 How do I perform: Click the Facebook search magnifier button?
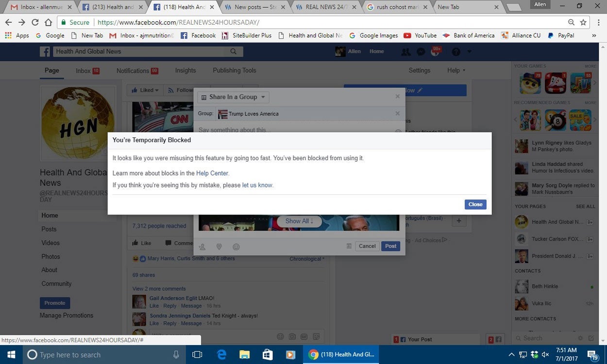coord(234,51)
